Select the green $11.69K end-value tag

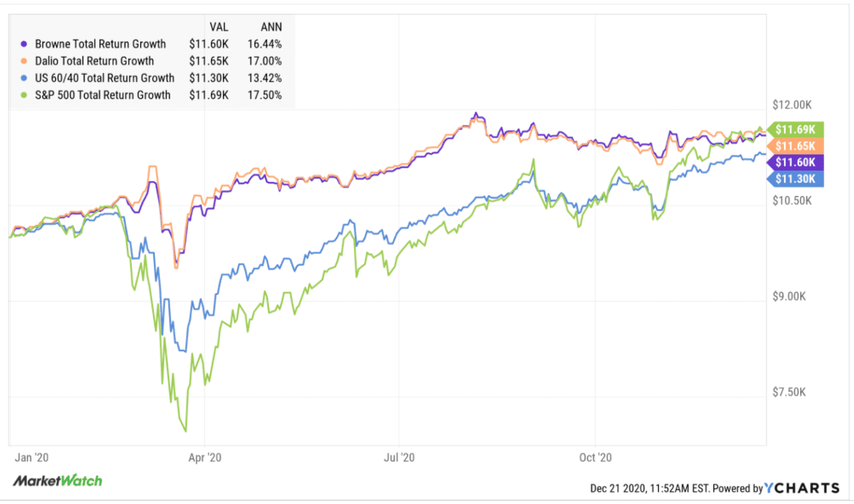(798, 129)
